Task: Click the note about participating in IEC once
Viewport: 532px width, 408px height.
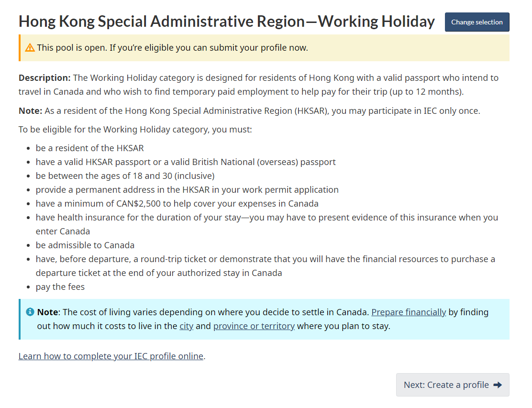Action: click(249, 111)
